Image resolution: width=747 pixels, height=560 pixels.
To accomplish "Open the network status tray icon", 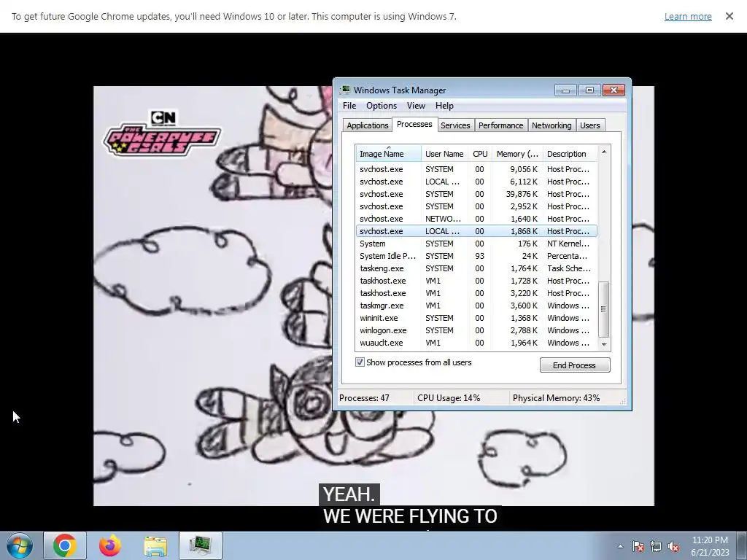I will 656,547.
